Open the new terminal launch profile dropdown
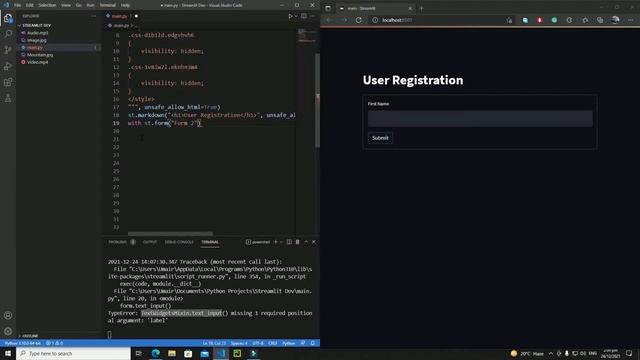This screenshot has width=640, height=360. tap(281, 242)
